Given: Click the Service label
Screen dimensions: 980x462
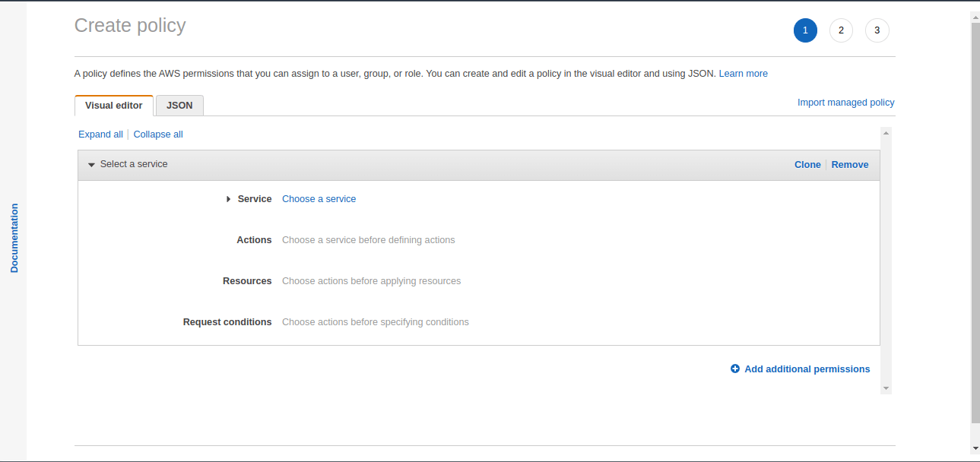Looking at the screenshot, I should (255, 199).
